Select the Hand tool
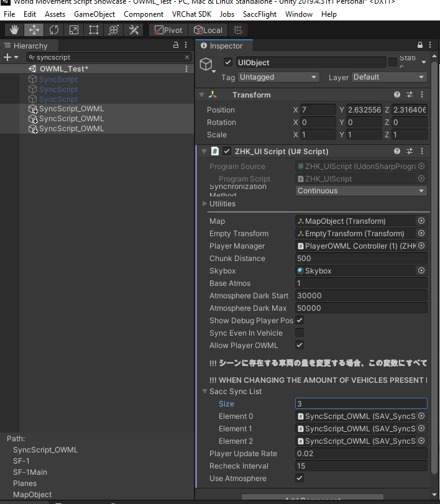440x504 pixels. coord(14,30)
